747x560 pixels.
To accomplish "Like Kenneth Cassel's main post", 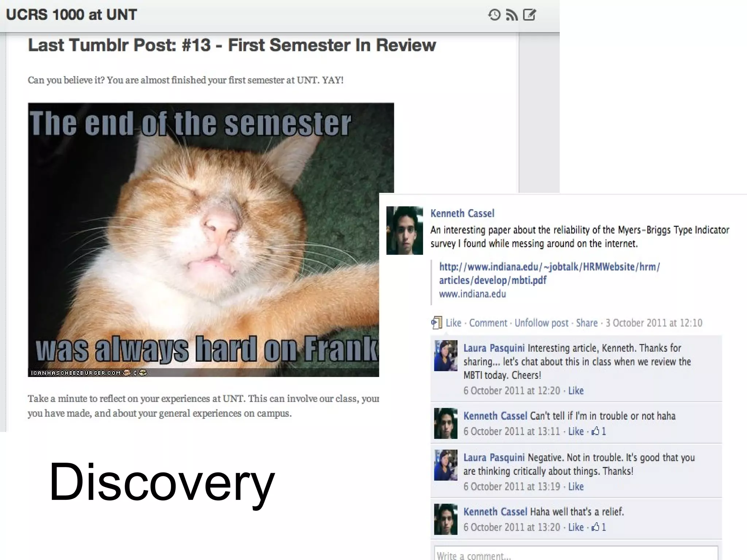I will coord(453,323).
